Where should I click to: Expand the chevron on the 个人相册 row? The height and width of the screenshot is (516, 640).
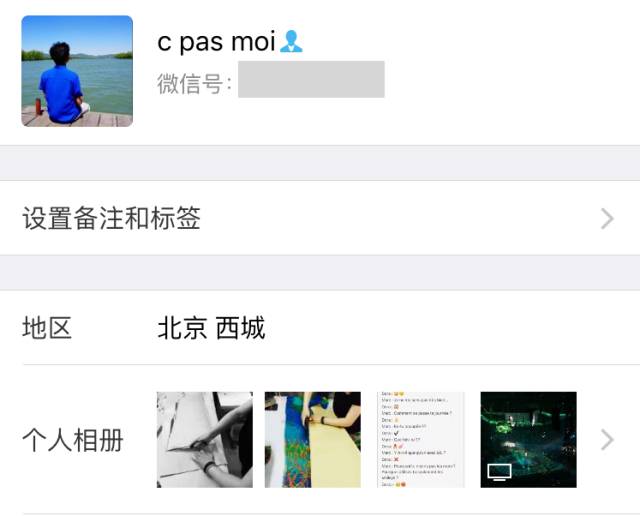click(x=607, y=440)
